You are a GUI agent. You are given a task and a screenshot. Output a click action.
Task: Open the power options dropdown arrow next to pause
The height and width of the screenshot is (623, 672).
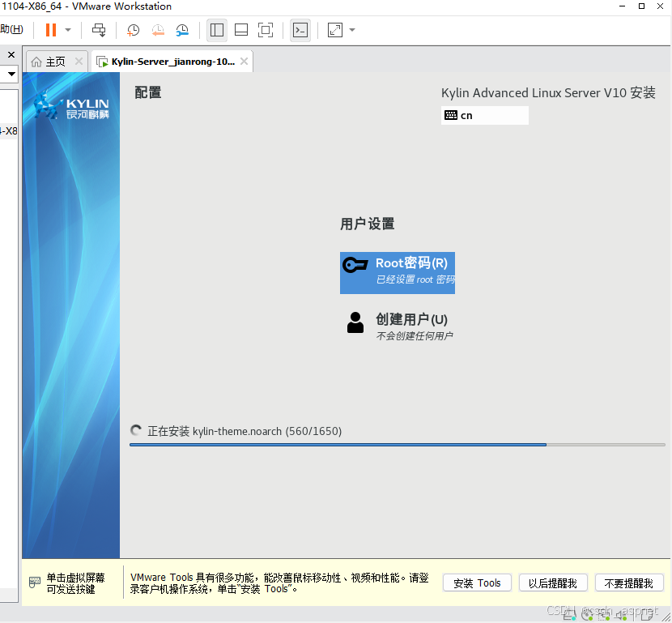[x=68, y=30]
